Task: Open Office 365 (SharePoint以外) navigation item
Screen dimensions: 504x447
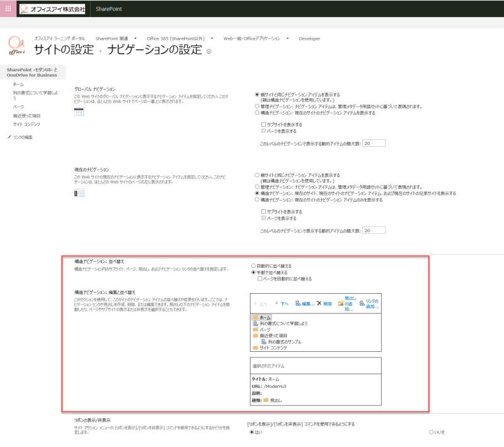Action: click(176, 38)
